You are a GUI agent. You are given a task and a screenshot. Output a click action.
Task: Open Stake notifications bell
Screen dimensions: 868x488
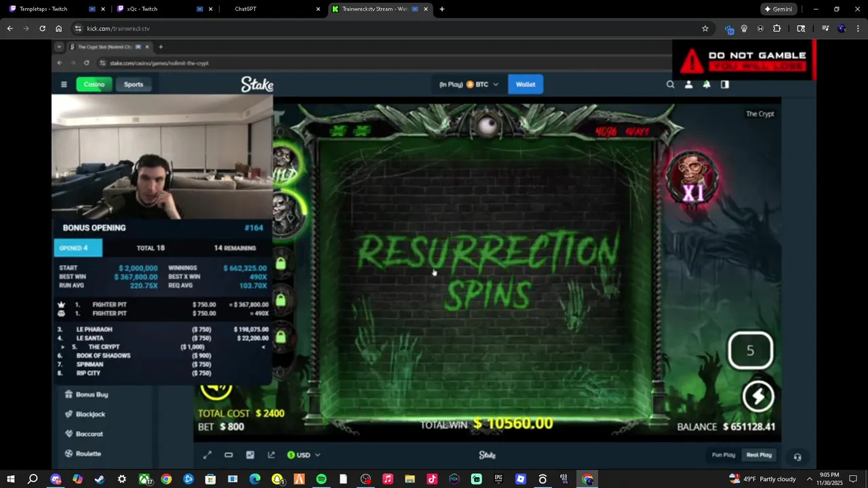click(707, 85)
